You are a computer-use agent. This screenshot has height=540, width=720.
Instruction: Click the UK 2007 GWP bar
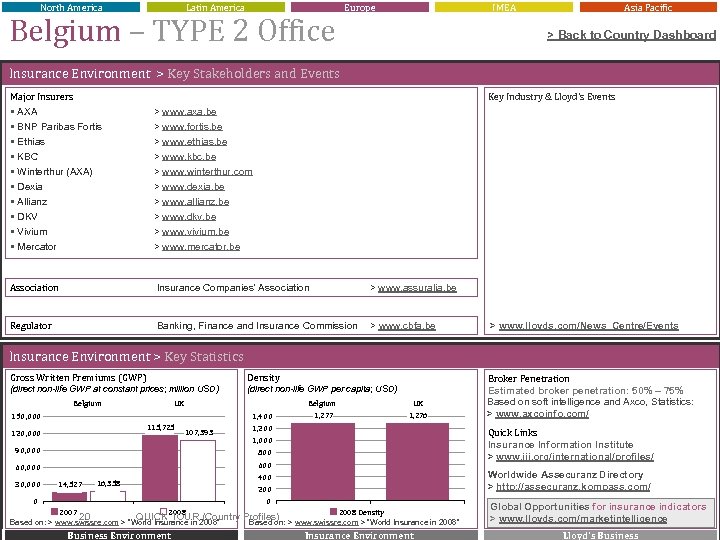click(x=160, y=468)
